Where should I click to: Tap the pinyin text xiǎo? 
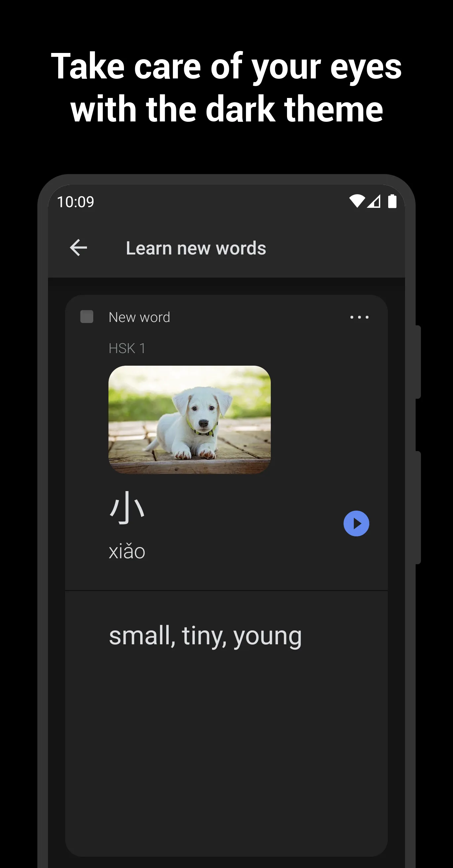(x=127, y=552)
